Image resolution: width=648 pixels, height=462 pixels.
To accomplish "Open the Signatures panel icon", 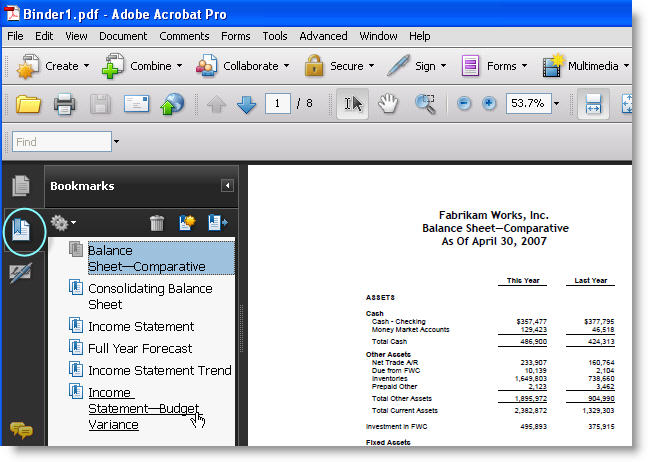I will (x=20, y=272).
